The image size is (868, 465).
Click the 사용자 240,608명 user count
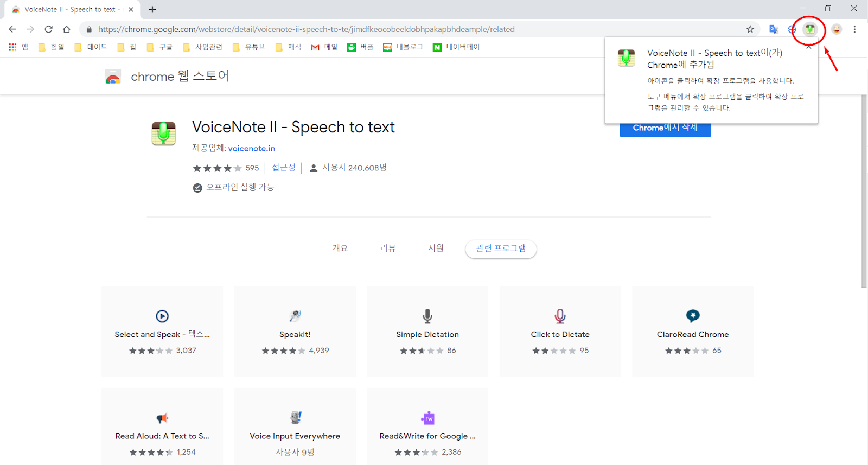(348, 168)
